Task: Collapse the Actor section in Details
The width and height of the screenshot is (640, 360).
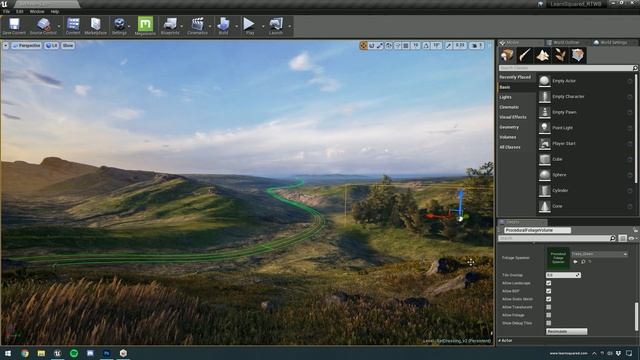Action: [500, 340]
